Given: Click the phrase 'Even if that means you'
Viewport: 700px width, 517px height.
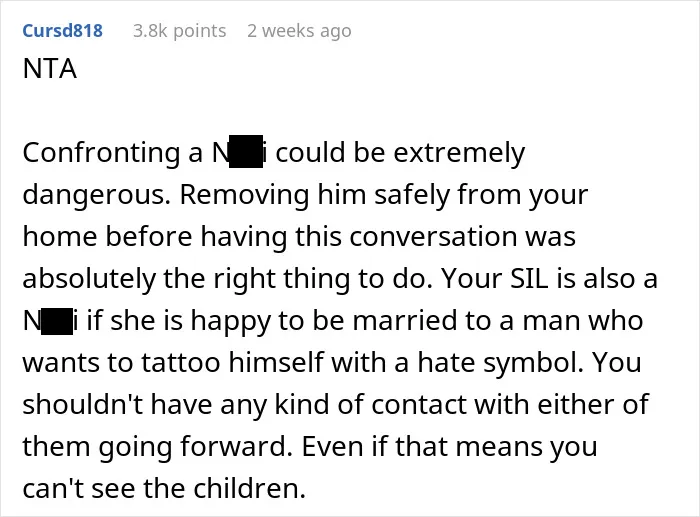Looking at the screenshot, I should (x=449, y=447).
